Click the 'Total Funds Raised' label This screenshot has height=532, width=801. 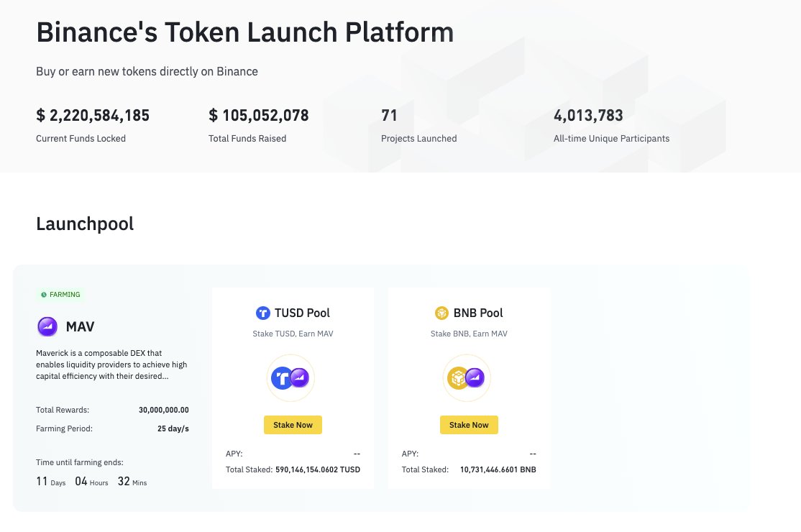[247, 138]
